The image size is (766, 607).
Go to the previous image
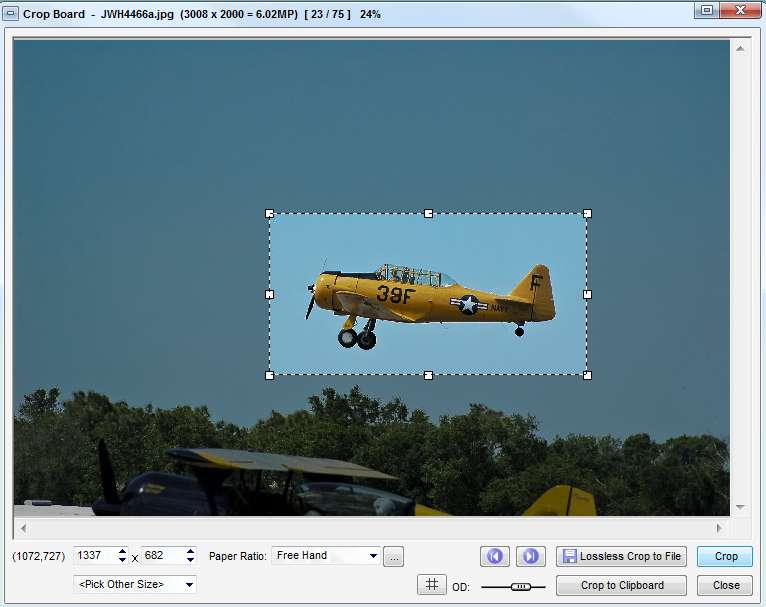(x=494, y=556)
